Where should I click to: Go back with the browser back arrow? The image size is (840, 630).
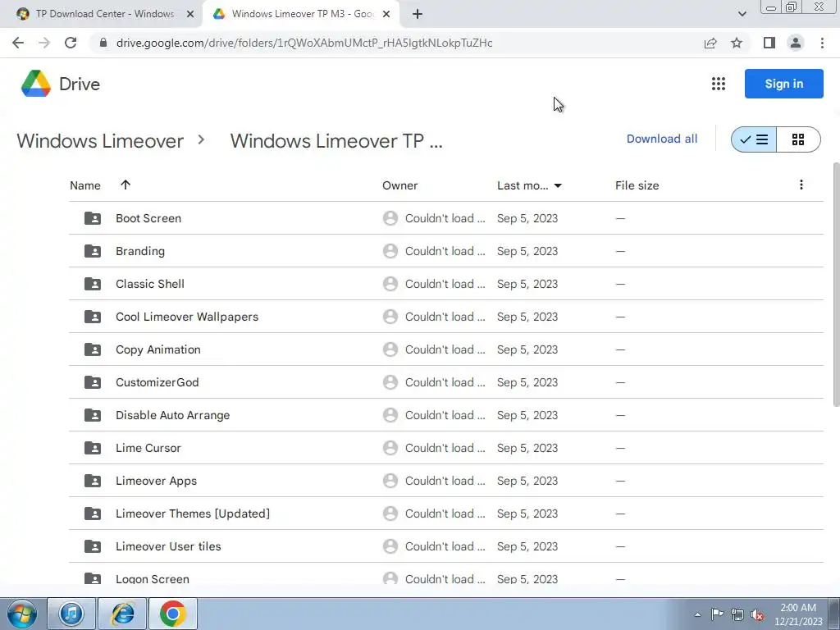(x=18, y=43)
